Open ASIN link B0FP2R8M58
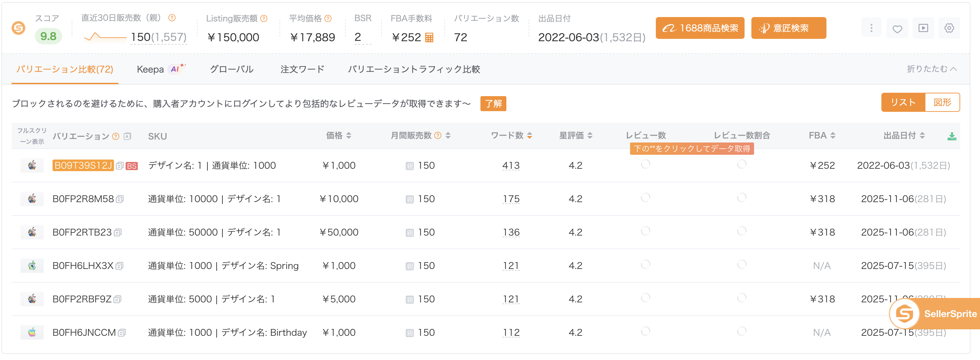The width and height of the screenshot is (980, 360). point(83,199)
